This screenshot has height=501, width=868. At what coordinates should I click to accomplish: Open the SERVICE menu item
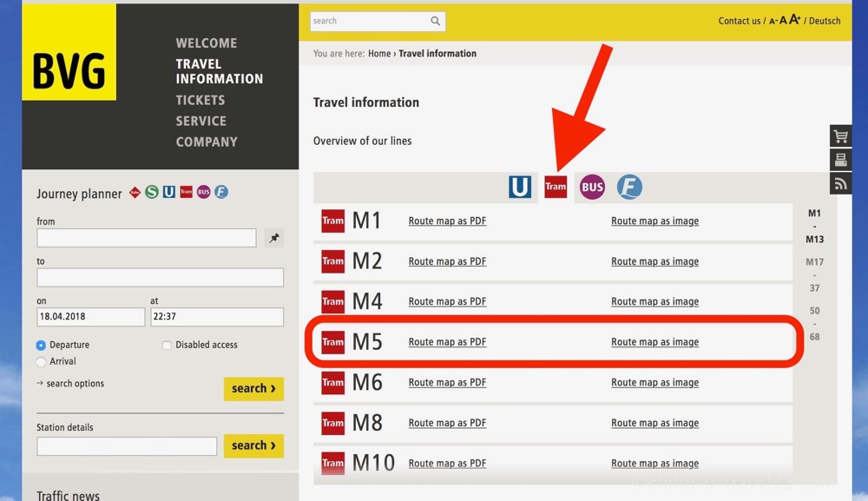point(201,122)
